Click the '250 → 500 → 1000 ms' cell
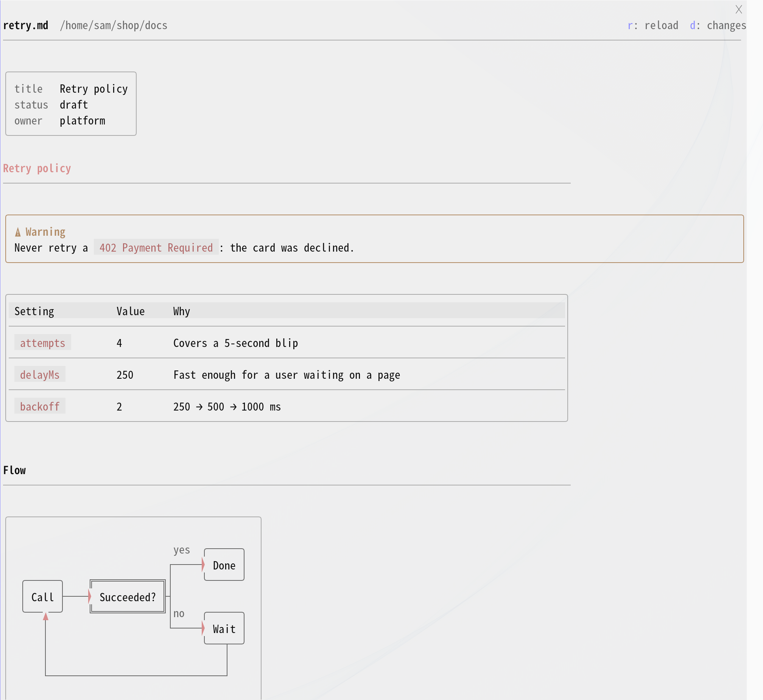This screenshot has width=763, height=700. pyautogui.click(x=227, y=407)
